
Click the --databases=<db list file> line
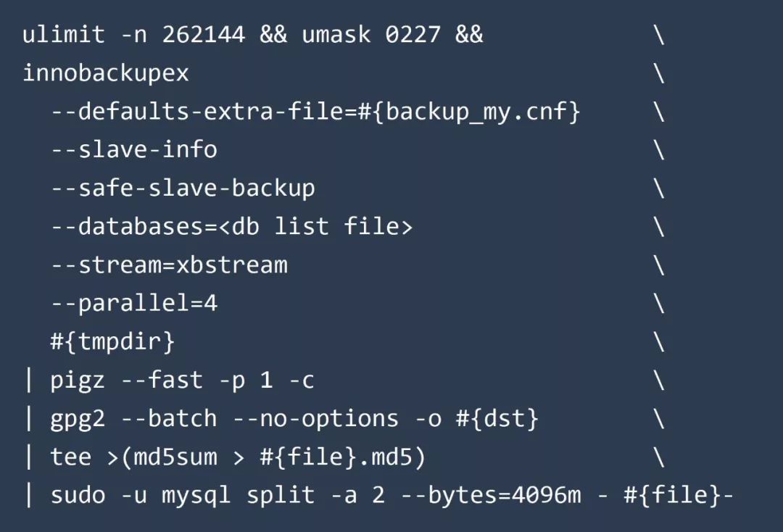232,227
